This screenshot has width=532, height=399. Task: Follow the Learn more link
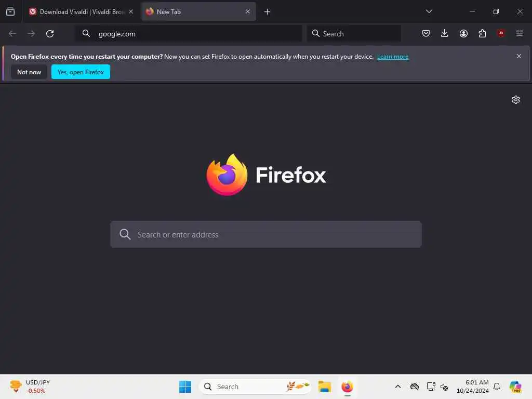click(393, 57)
